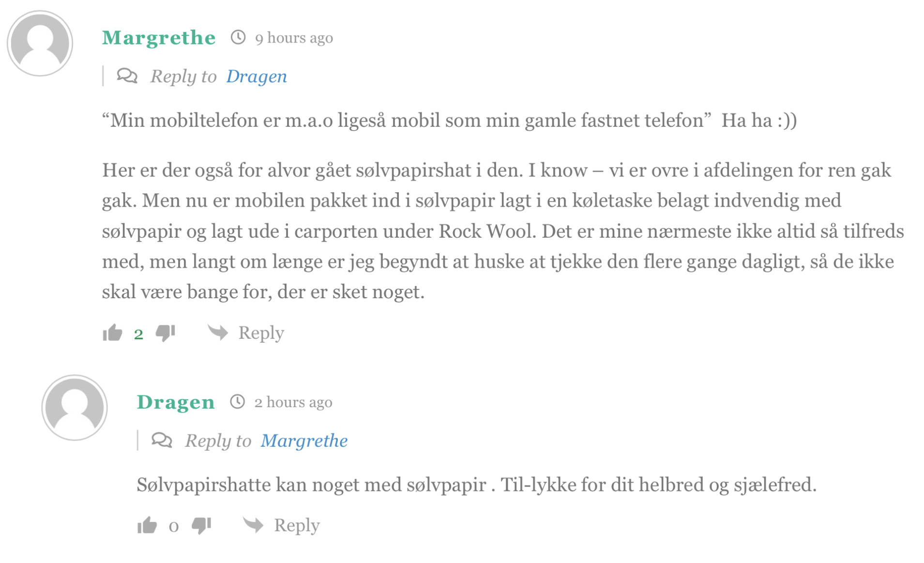924x563 pixels.
Task: Click Reply under Margrethe's comment
Action: (x=261, y=333)
